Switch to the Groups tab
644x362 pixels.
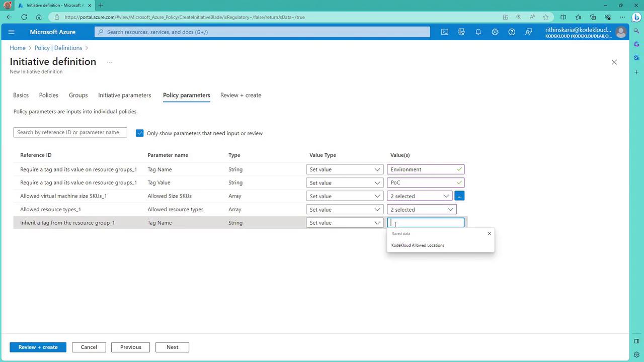click(78, 95)
